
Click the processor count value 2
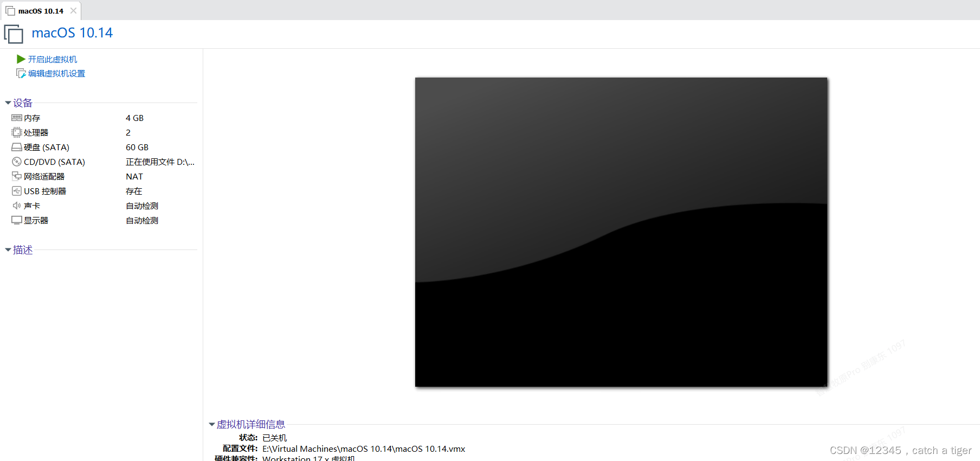tap(128, 132)
